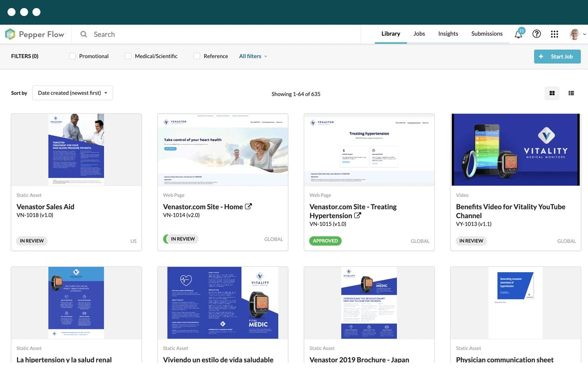
Task: Tick the Reference filter checkbox
Action: [x=197, y=56]
